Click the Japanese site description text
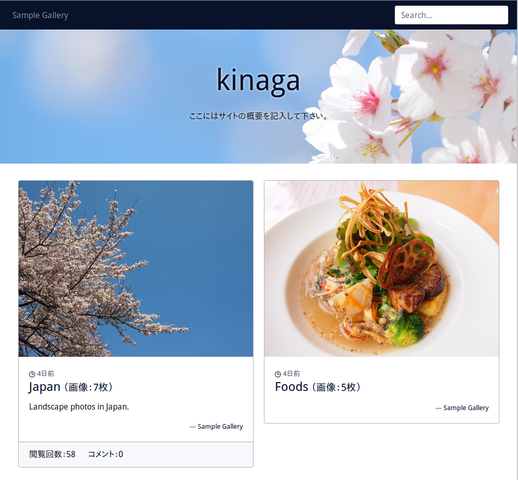Image resolution: width=518 pixels, height=480 pixels. [259, 116]
